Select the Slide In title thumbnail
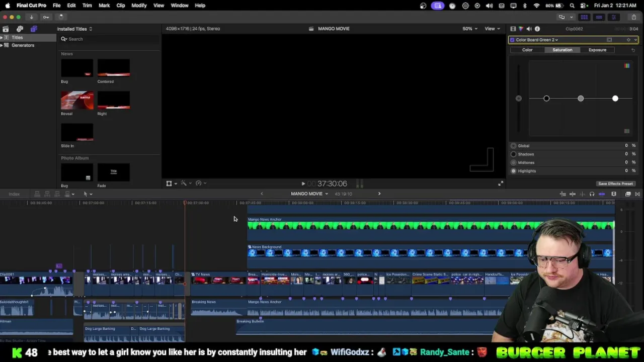The height and width of the screenshot is (362, 644). coord(77,132)
